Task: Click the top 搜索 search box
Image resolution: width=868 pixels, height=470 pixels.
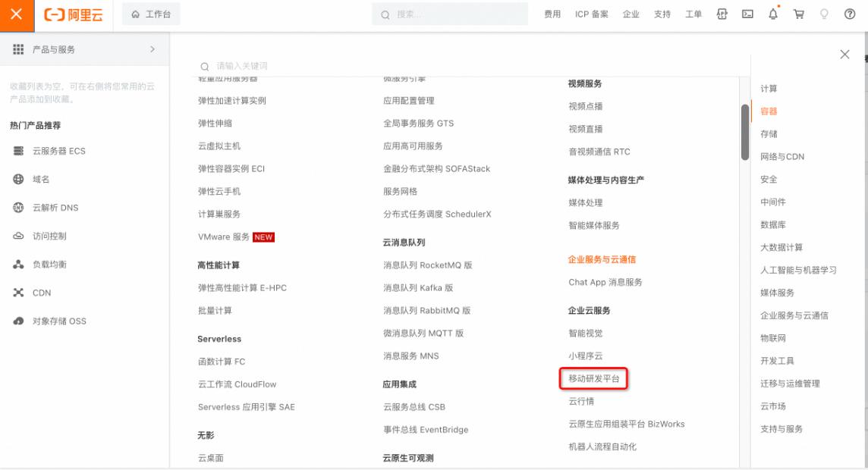Action: click(455, 14)
